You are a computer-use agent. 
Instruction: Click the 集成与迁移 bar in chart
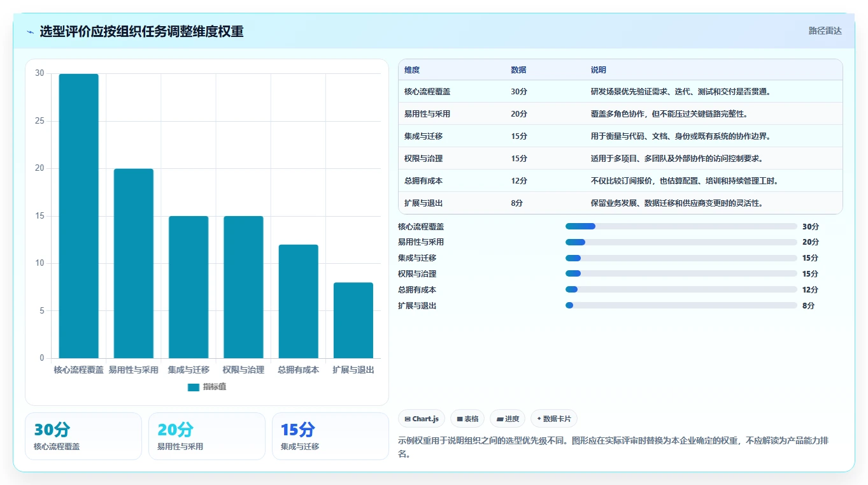point(189,287)
